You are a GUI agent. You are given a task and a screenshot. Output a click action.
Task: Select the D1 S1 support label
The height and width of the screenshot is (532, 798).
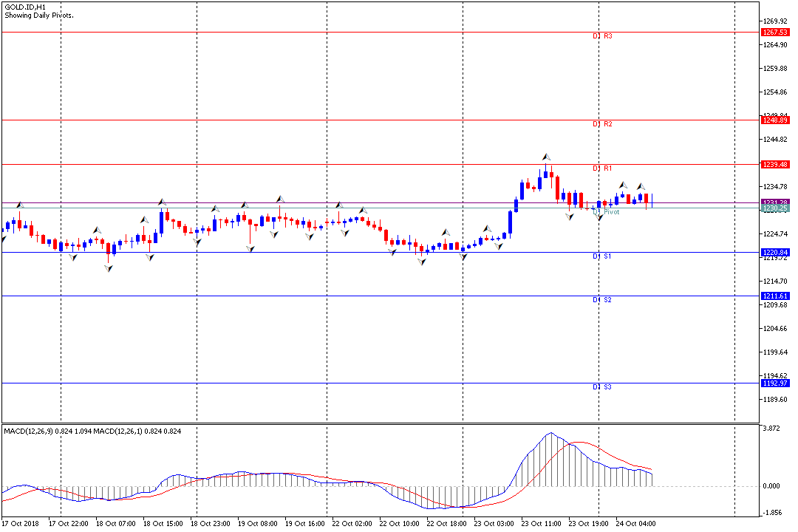[x=602, y=256]
